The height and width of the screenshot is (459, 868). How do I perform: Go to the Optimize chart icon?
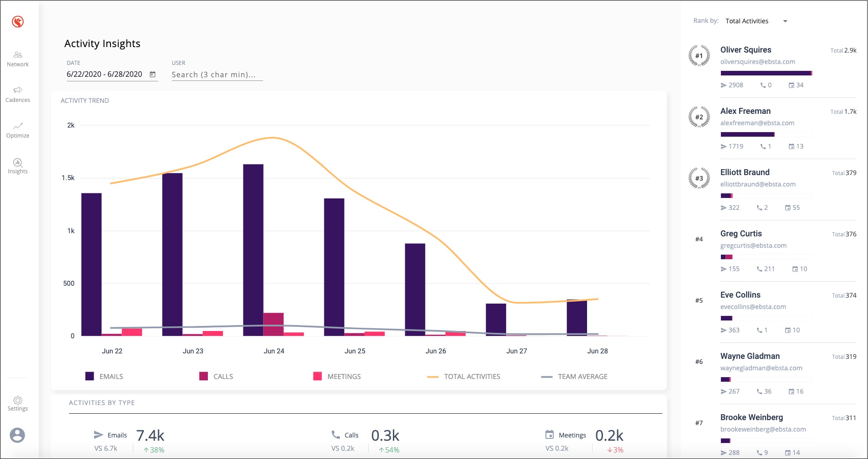18,126
